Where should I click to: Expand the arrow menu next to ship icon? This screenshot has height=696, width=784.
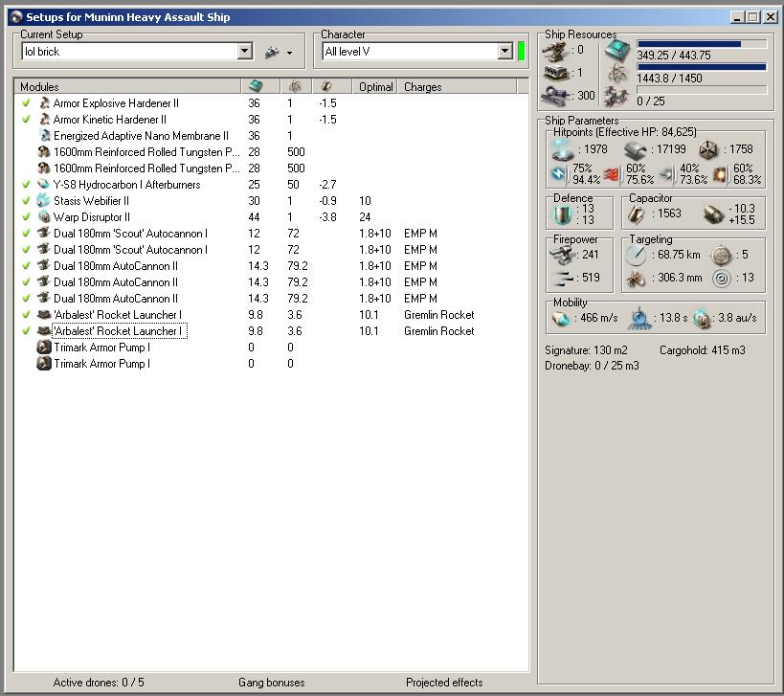pos(289,53)
